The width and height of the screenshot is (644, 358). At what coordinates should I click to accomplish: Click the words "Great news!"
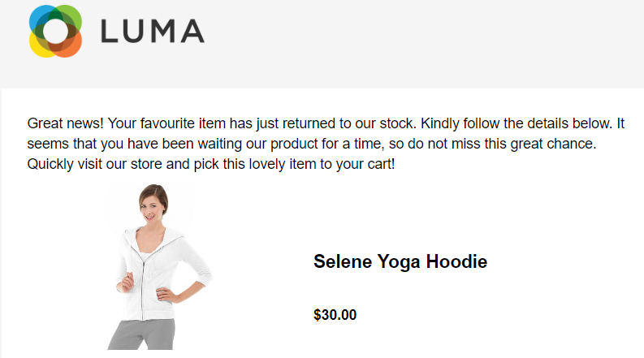65,123
